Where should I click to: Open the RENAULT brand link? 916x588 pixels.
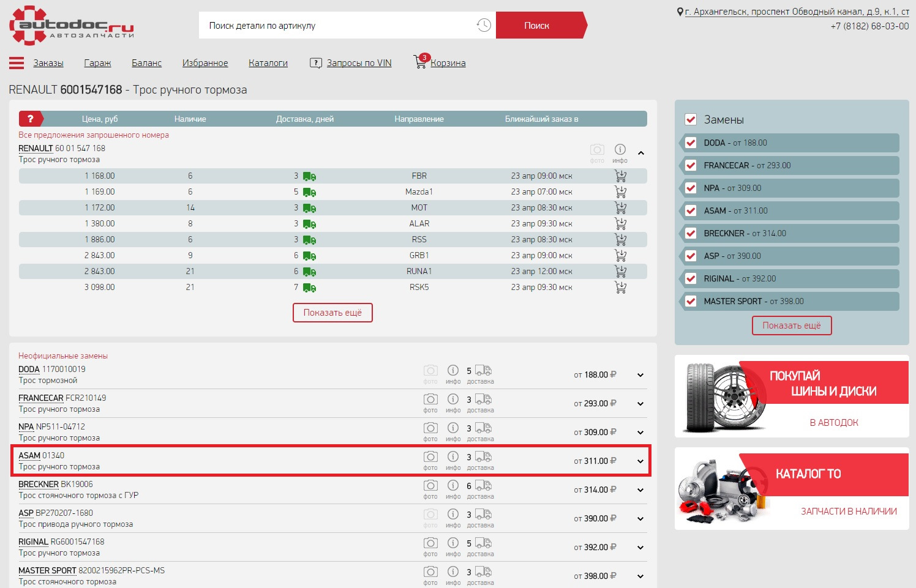(36, 148)
